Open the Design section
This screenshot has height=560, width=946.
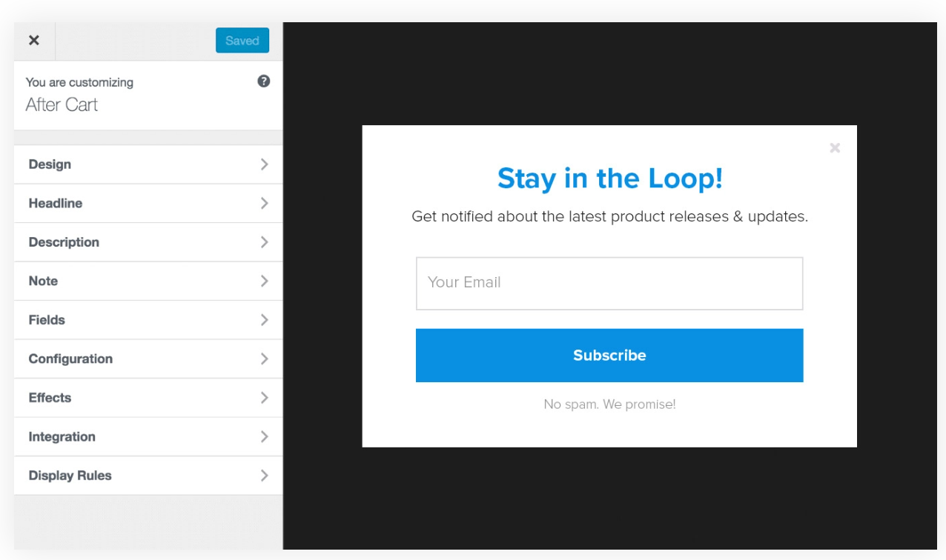50,164
